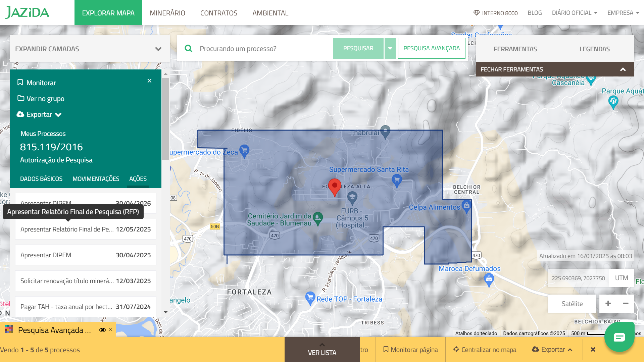Open the Diário Oficial dropdown
The height and width of the screenshot is (362, 644).
click(x=575, y=13)
